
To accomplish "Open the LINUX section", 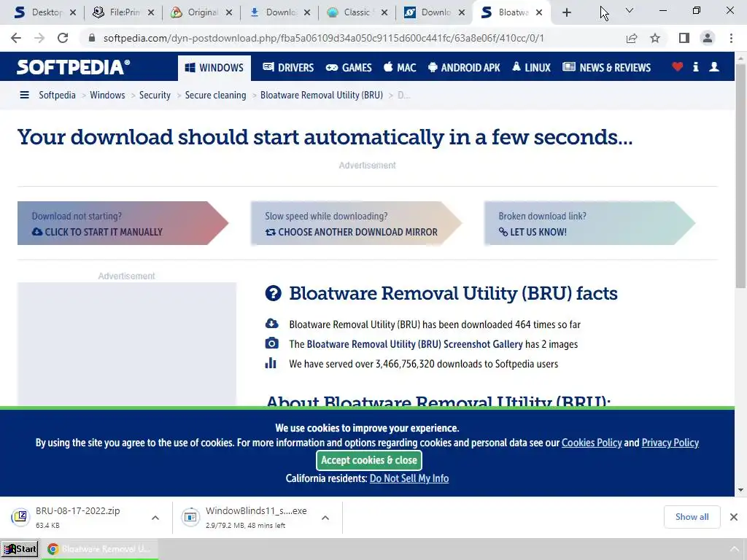I will (x=531, y=68).
